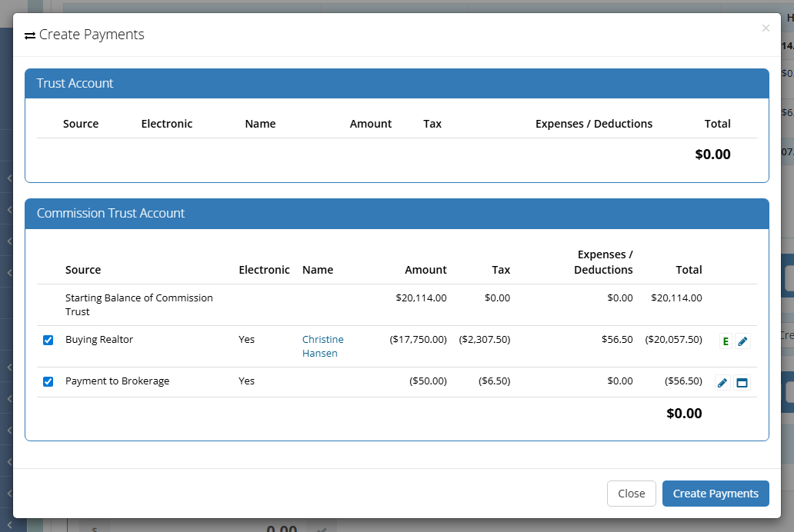
Task: Click the Commission Trust Account panel header
Action: (397, 214)
